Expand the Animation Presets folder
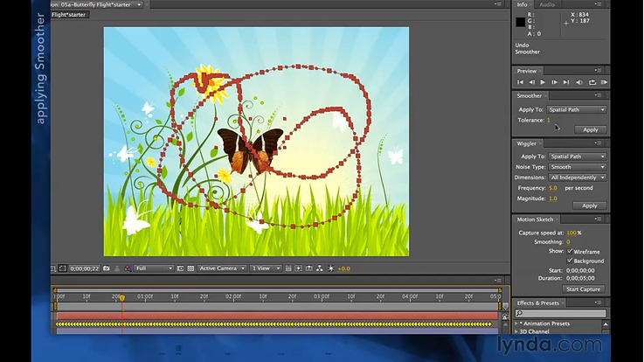Viewport: 644px width, 362px height. click(x=516, y=324)
